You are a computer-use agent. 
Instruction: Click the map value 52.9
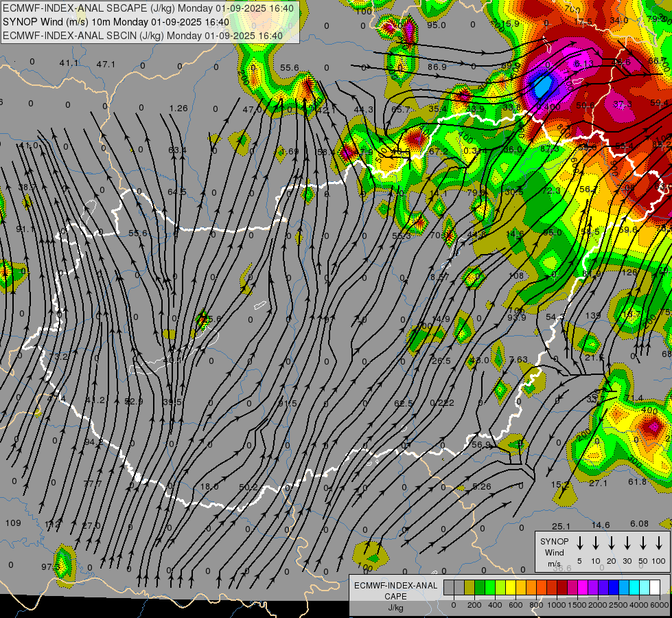point(133,402)
